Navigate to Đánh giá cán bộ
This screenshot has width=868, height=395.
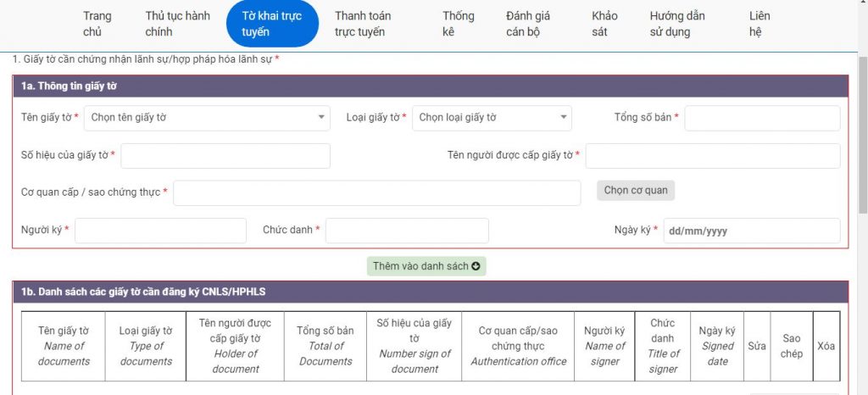pyautogui.click(x=527, y=24)
